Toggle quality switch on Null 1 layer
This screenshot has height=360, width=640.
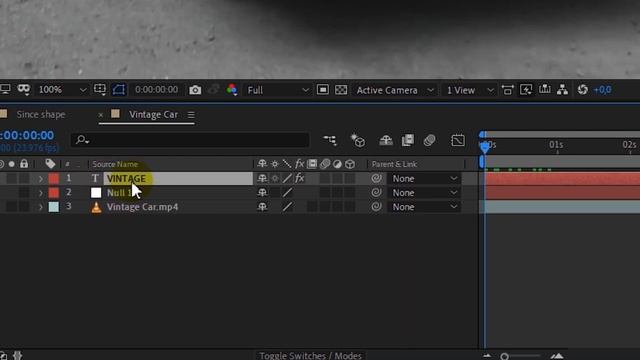(287, 193)
